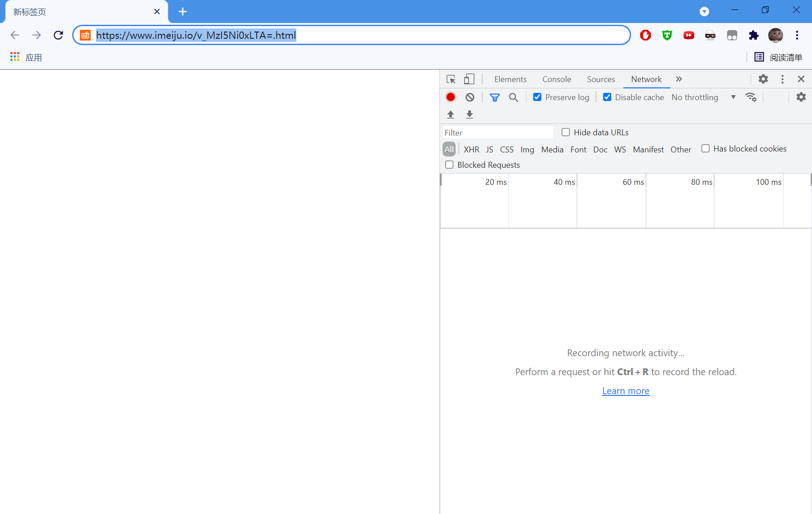Toggle Preserve log checkbox
The height and width of the screenshot is (514, 812).
click(537, 97)
